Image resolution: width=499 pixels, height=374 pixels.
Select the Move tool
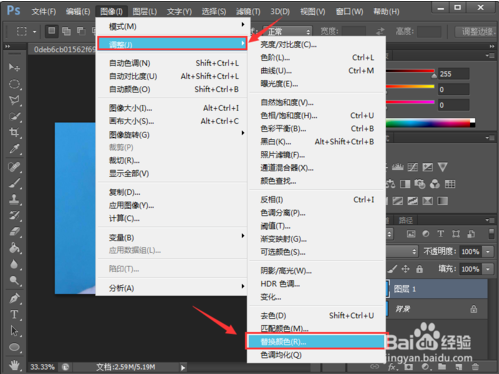[x=14, y=67]
